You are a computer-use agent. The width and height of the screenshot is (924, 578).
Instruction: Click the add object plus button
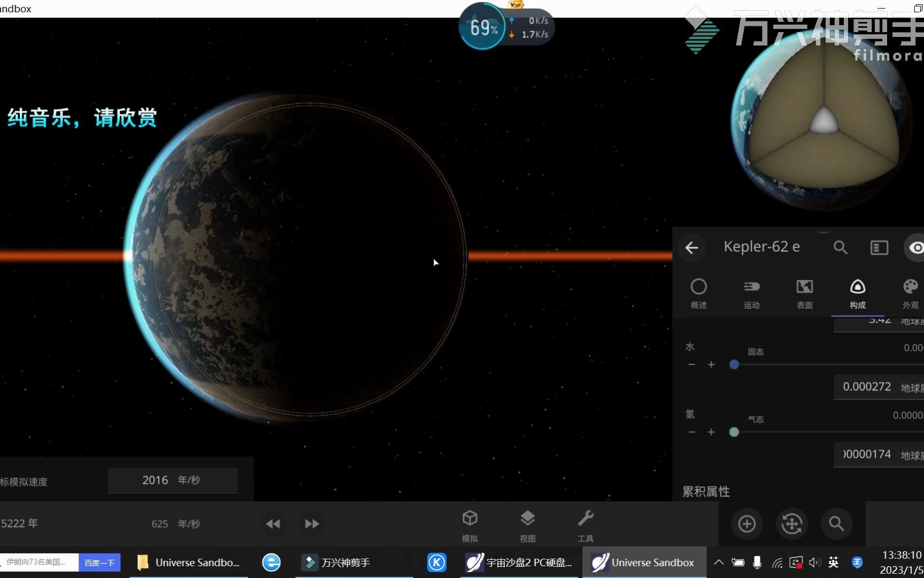(746, 523)
